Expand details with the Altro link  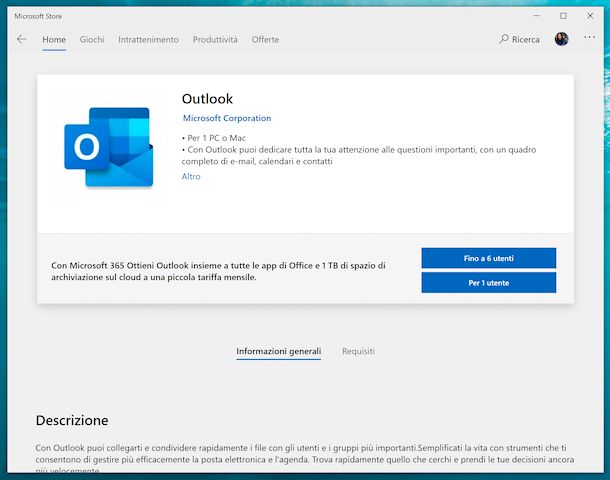191,177
